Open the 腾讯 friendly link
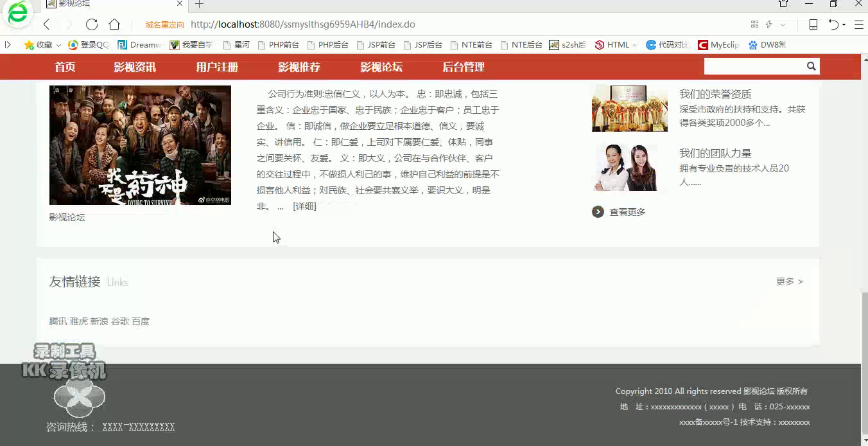 pyautogui.click(x=58, y=321)
